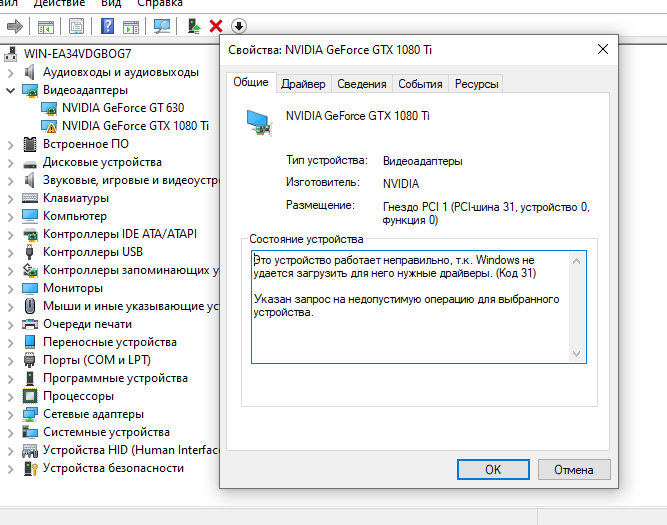Click the Порты (COM и LPT) port icon
The width and height of the screenshot is (667, 525).
[30, 360]
